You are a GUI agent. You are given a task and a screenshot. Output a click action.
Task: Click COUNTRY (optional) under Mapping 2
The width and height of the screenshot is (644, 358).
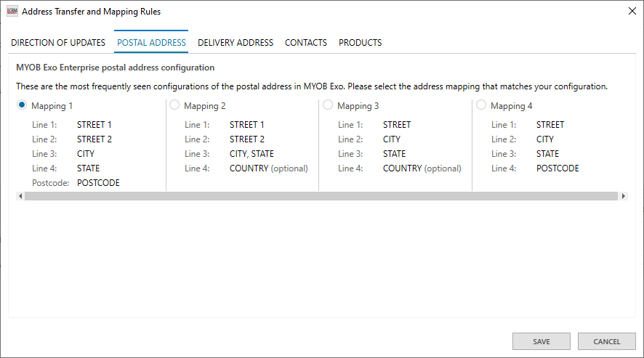click(x=268, y=168)
